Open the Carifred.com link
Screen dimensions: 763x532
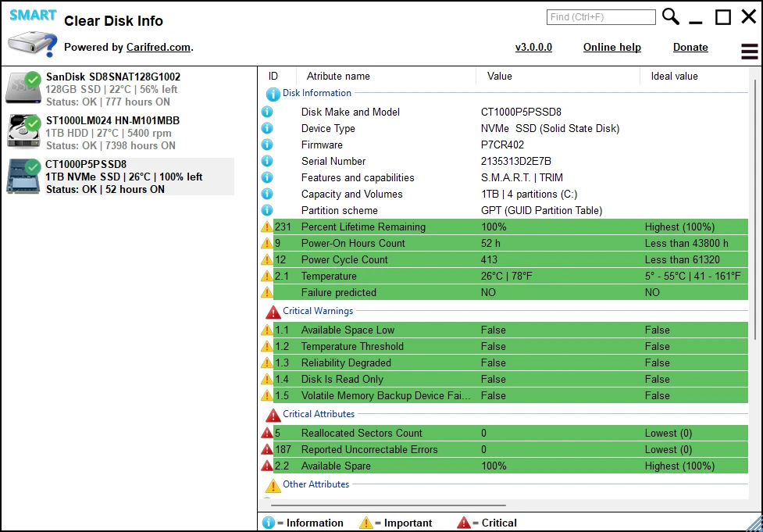(159, 47)
